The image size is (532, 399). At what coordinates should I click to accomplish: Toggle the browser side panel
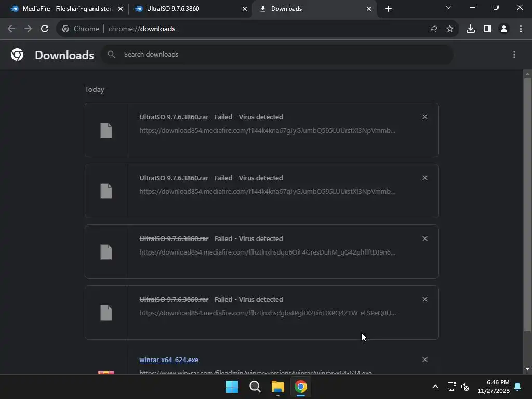pyautogui.click(x=487, y=29)
